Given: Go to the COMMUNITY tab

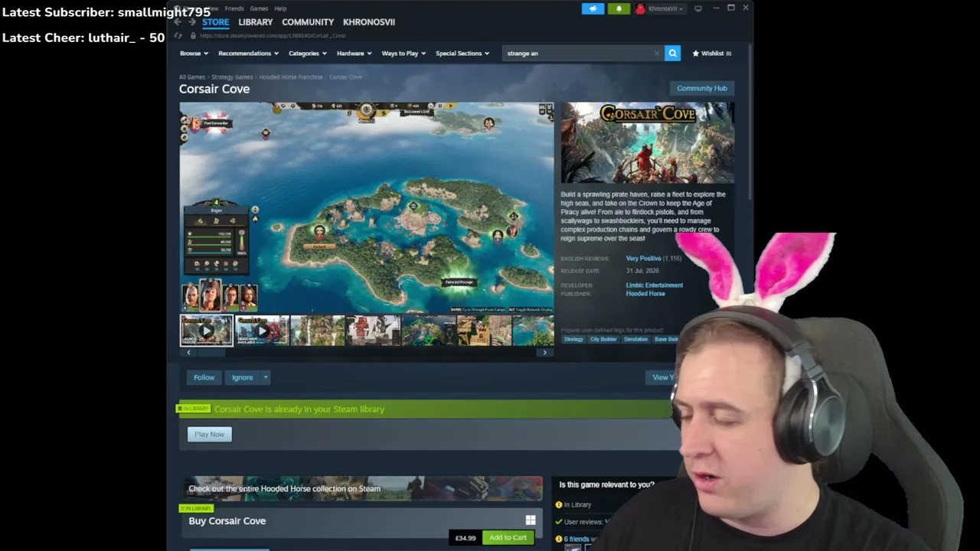Looking at the screenshot, I should pyautogui.click(x=308, y=22).
